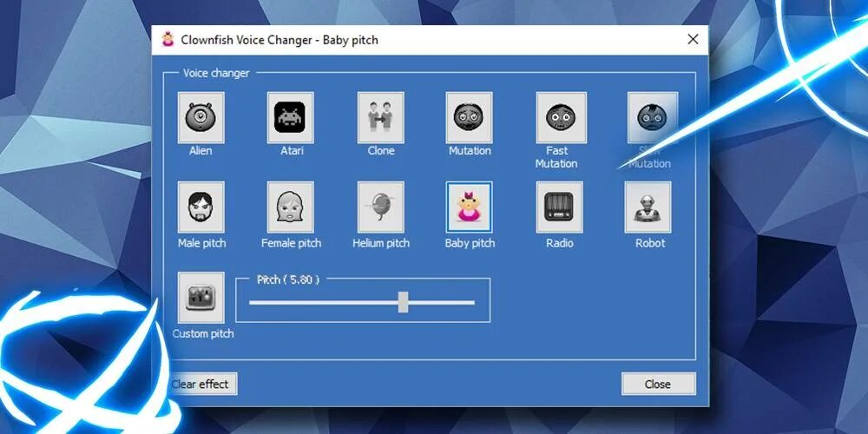Select the Alien voice effect icon
Image resolution: width=868 pixels, height=434 pixels.
pyautogui.click(x=201, y=117)
